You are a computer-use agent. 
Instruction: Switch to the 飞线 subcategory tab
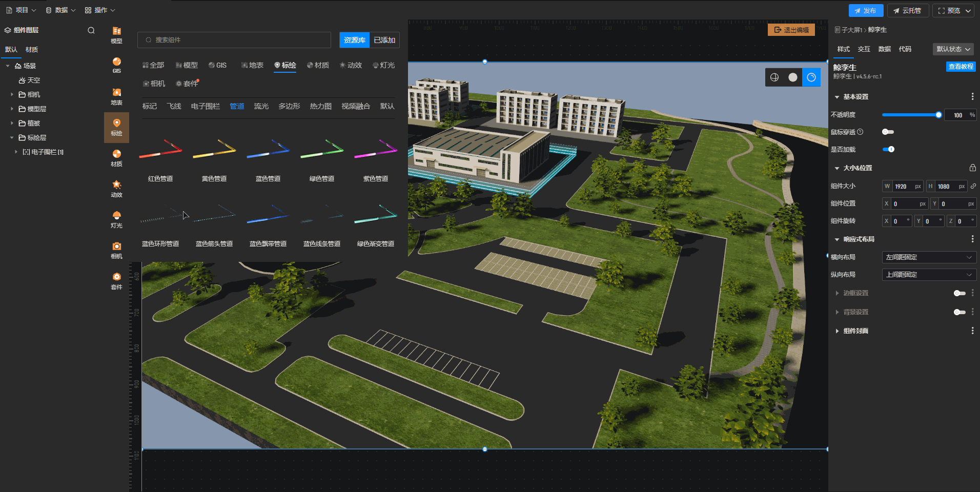pyautogui.click(x=174, y=106)
